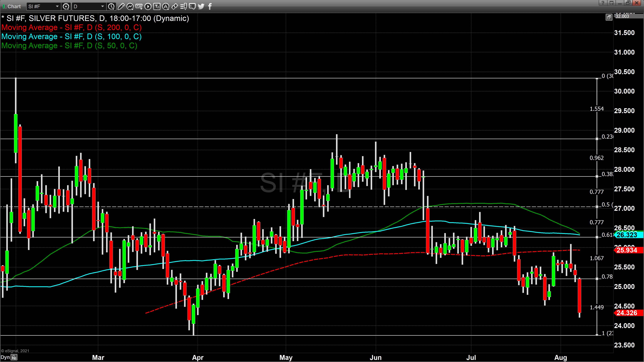Image resolution: width=644 pixels, height=362 pixels.
Task: Share chart on Facebook
Action: [x=210, y=7]
